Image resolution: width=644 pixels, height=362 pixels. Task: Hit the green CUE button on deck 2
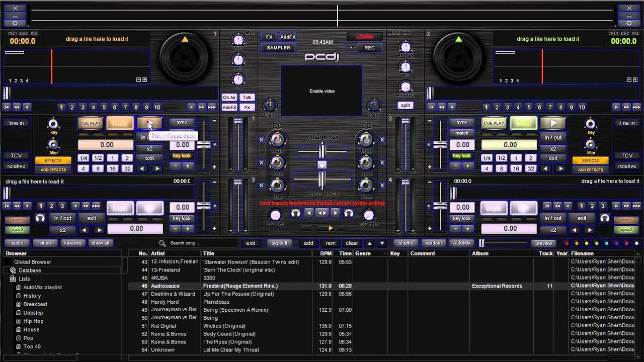(x=523, y=123)
